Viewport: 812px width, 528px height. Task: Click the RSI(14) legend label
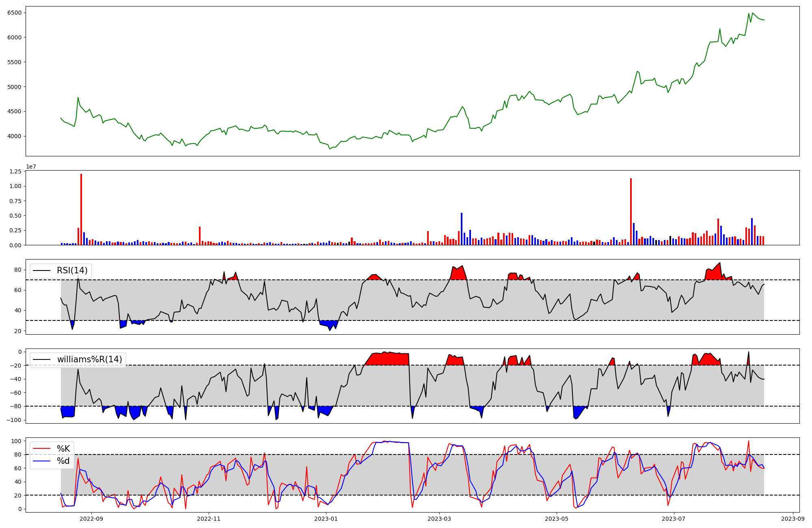[x=72, y=271]
